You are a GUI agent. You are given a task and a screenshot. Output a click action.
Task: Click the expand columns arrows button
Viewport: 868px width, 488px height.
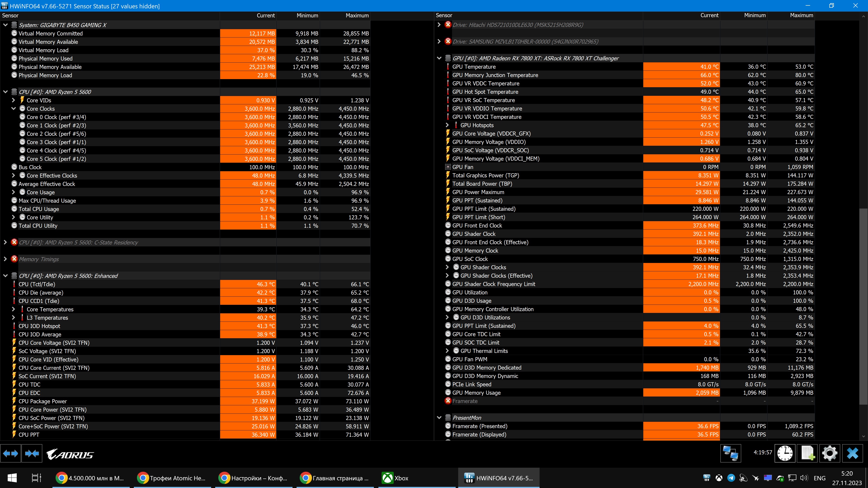coord(10,454)
